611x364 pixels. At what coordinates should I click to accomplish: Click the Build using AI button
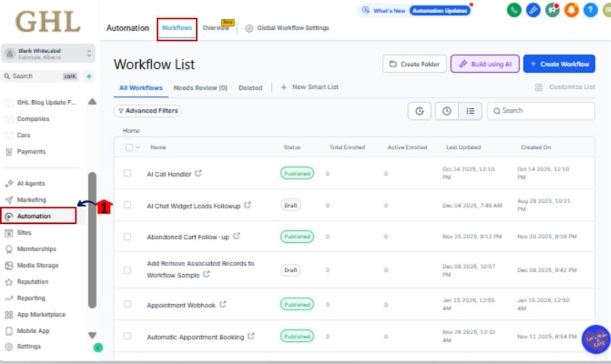485,64
